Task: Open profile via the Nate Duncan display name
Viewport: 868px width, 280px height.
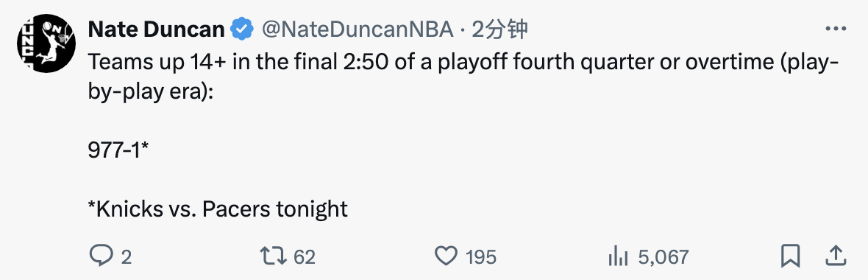Action: (157, 29)
